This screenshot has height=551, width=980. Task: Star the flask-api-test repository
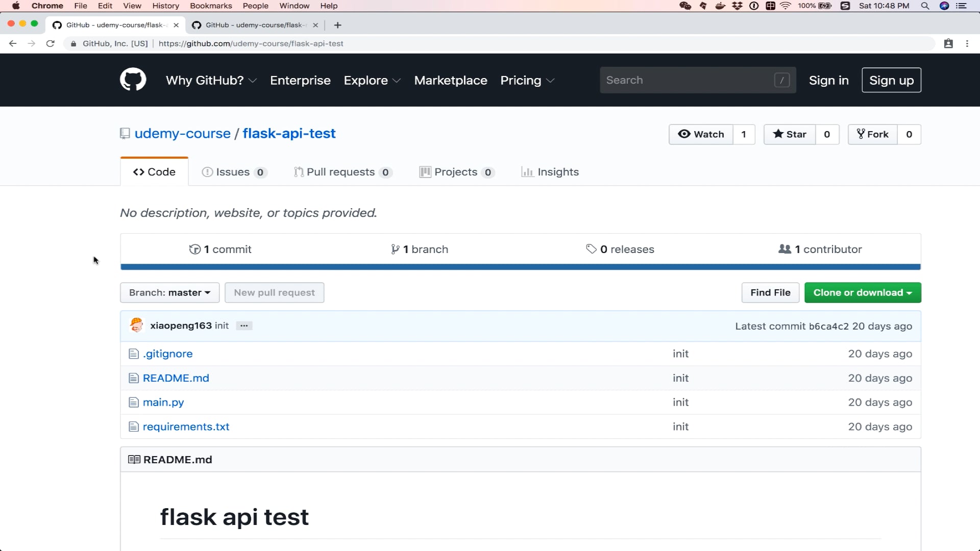click(x=790, y=134)
